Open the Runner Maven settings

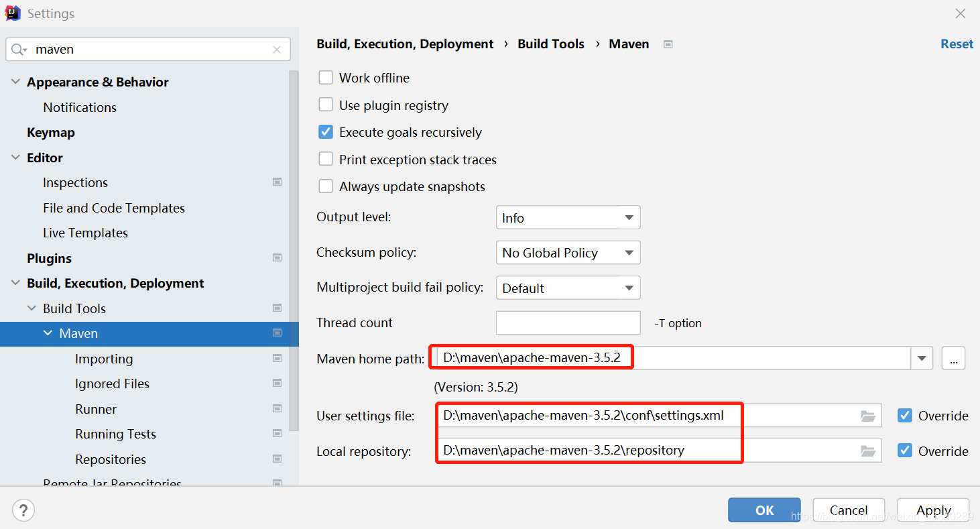[96, 409]
